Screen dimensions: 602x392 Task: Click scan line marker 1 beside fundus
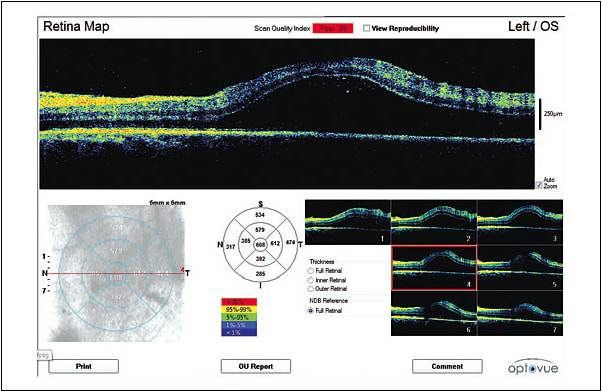45,256
